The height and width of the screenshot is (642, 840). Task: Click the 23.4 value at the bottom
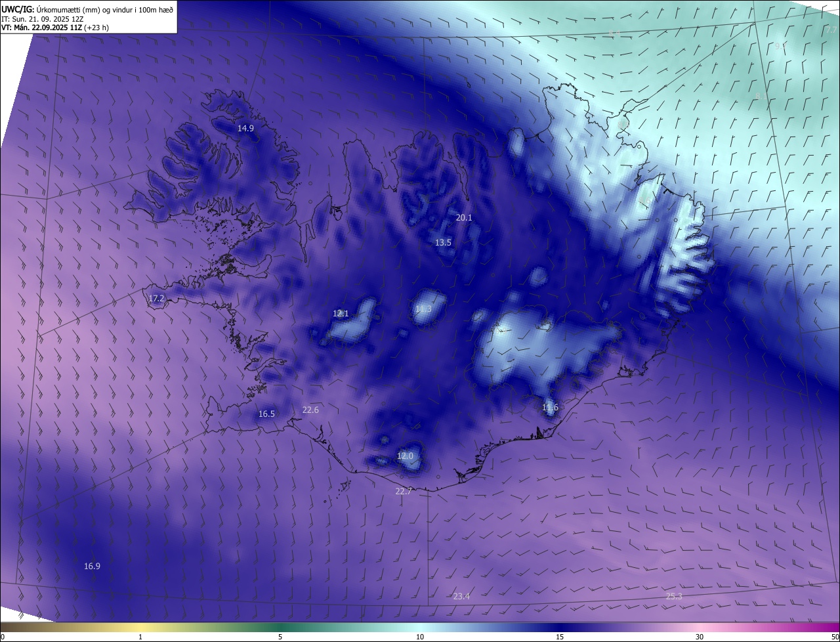coord(461,597)
